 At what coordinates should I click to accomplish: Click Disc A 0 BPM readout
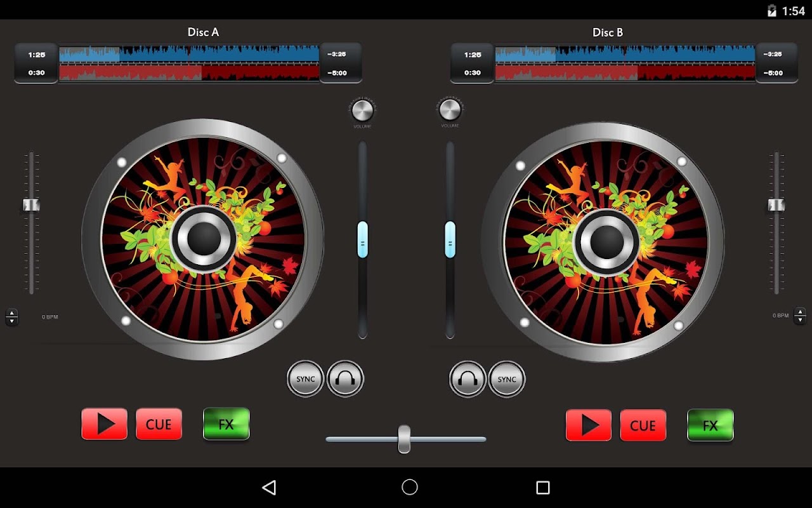pos(50,316)
